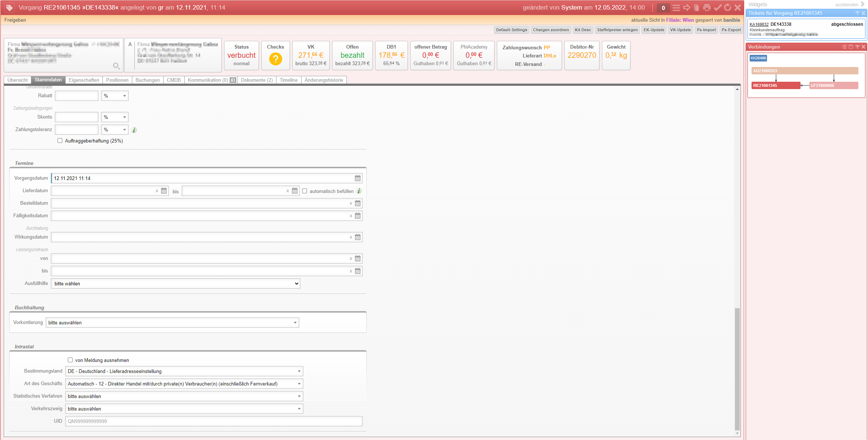Screen dimensions: 868x440
Task: Click the copy document icon in title bar
Action: (697, 8)
